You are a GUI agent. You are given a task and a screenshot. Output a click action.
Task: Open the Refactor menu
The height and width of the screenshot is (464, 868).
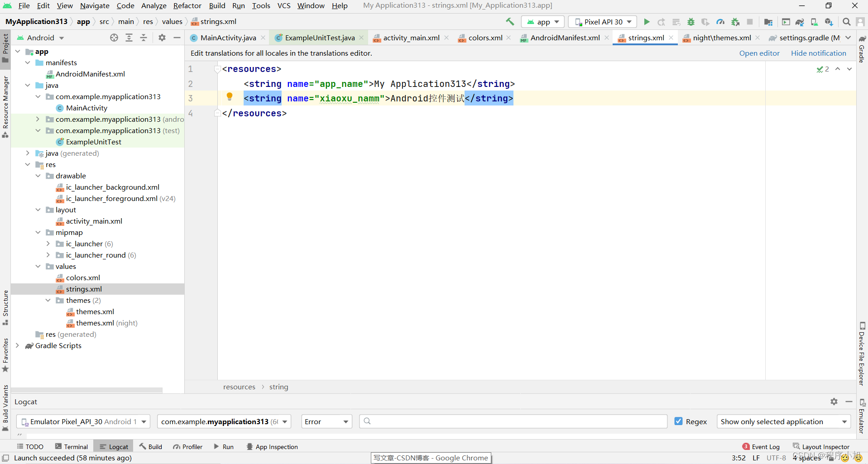187,5
